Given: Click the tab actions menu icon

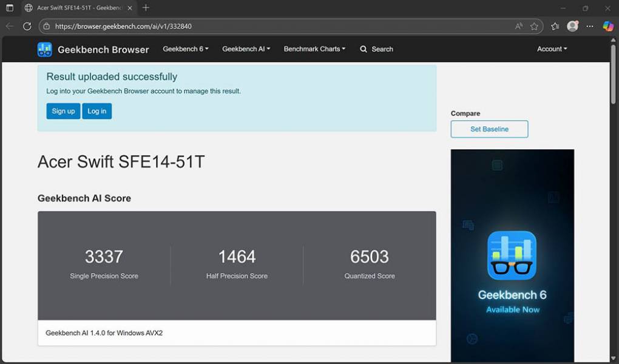Looking at the screenshot, I should 10,8.
